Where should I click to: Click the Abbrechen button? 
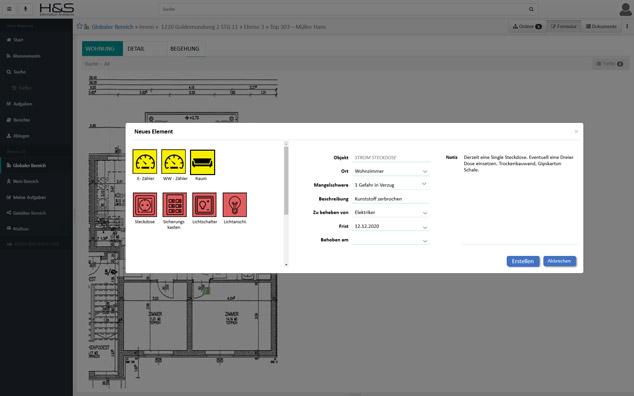tap(560, 261)
